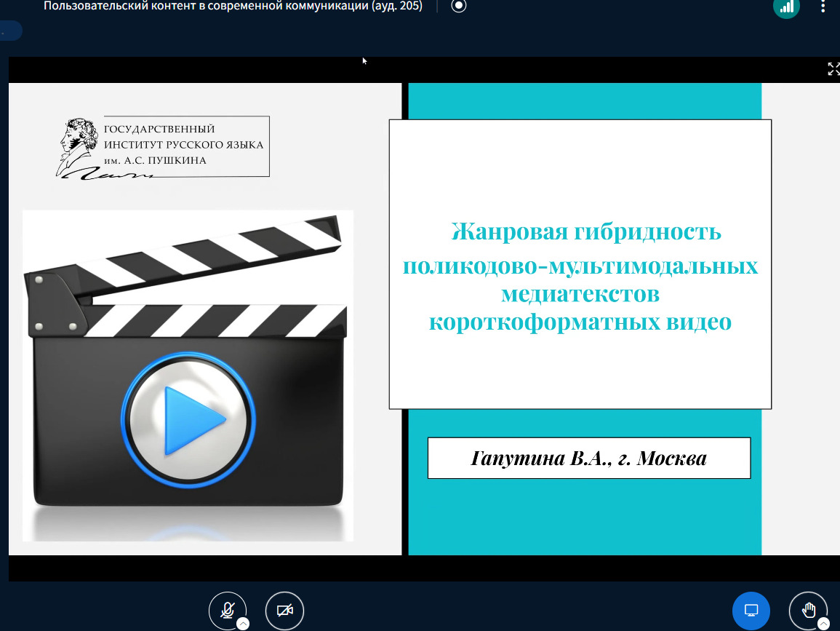Image resolution: width=840 pixels, height=631 pixels.
Task: Turn on the camera
Action: tap(284, 610)
